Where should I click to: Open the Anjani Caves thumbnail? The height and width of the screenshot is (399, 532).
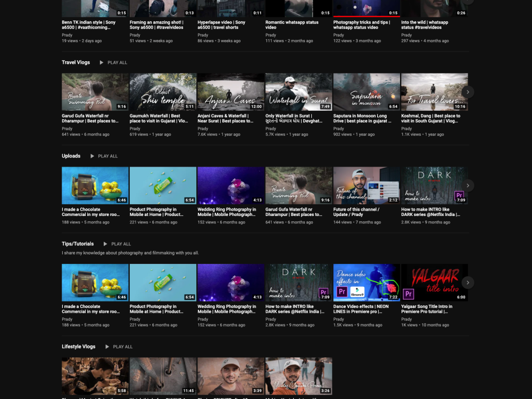pos(231,92)
